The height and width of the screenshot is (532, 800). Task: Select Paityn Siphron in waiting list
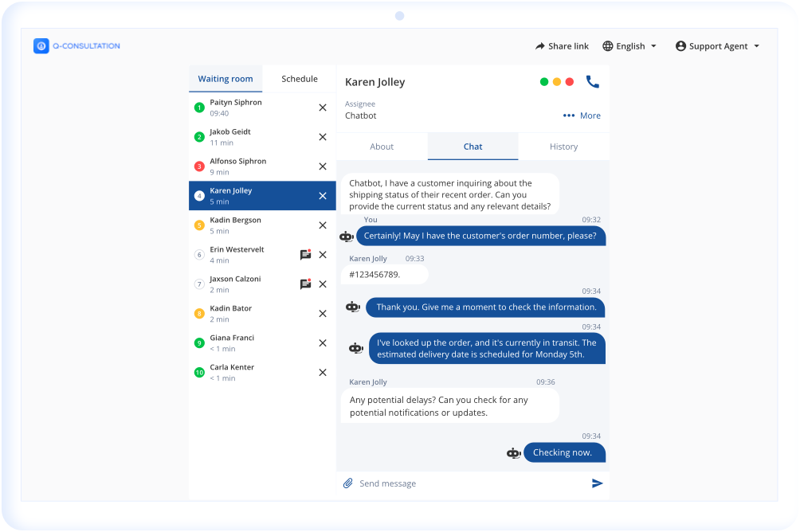[262, 108]
